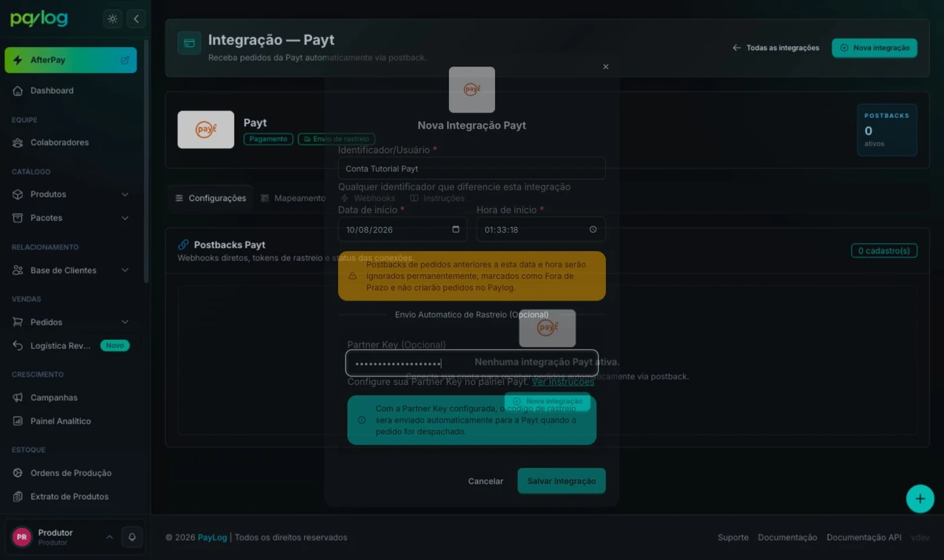The width and height of the screenshot is (944, 560).
Task: Open the Ver instruções link
Action: (x=563, y=381)
